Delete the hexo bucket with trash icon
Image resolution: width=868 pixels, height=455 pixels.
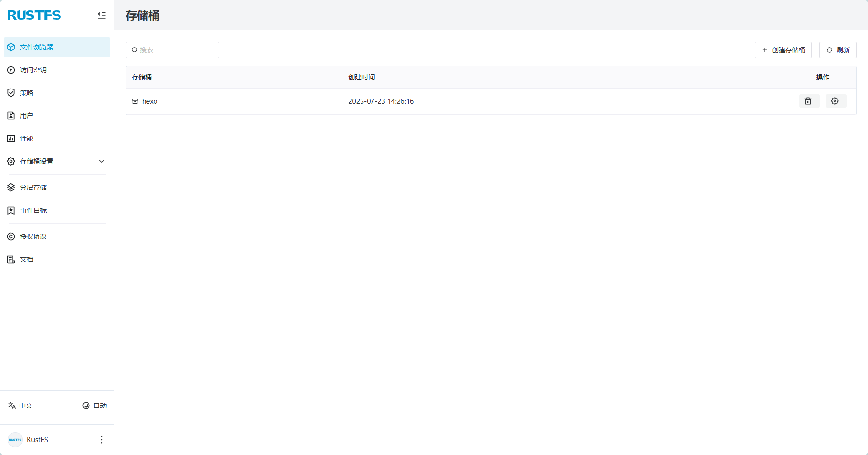pos(808,101)
